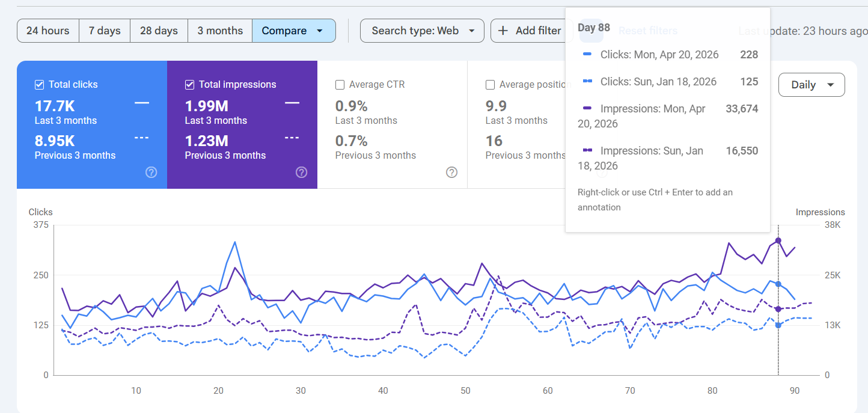Click the Day 88 tooltip heading

pyautogui.click(x=594, y=28)
